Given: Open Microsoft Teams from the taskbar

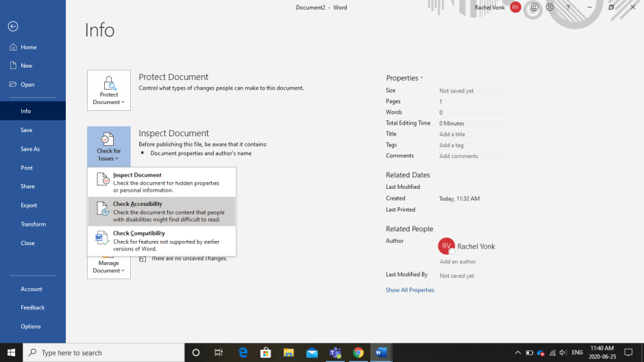Looking at the screenshot, I should click(x=336, y=352).
